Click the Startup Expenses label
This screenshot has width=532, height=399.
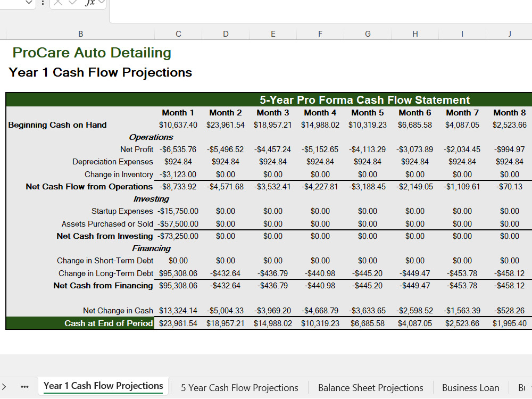(x=122, y=211)
